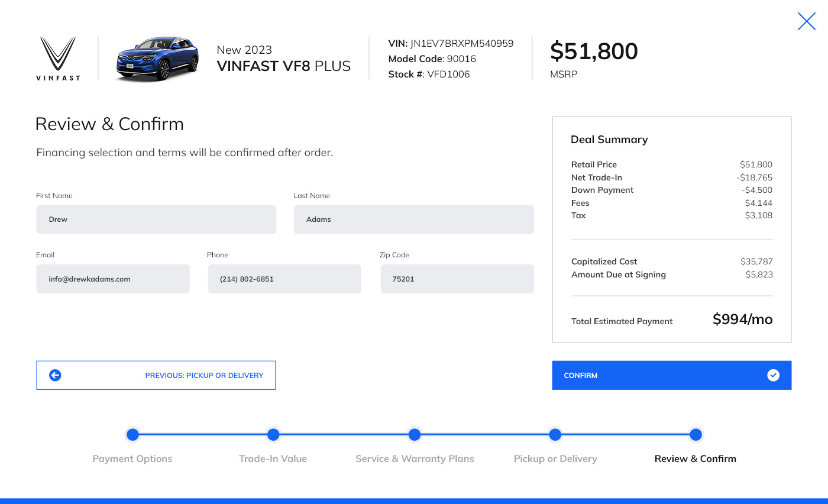The width and height of the screenshot is (828, 504).
Task: Open the Trade-In Value step label
Action: pyautogui.click(x=273, y=458)
